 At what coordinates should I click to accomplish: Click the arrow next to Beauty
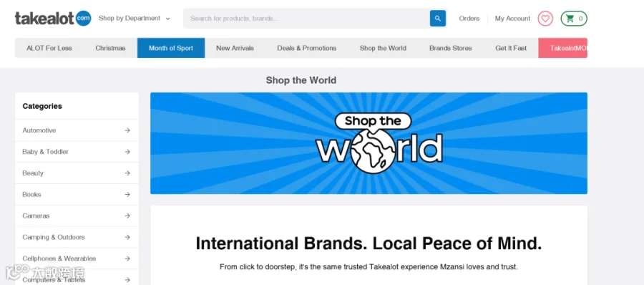(127, 173)
